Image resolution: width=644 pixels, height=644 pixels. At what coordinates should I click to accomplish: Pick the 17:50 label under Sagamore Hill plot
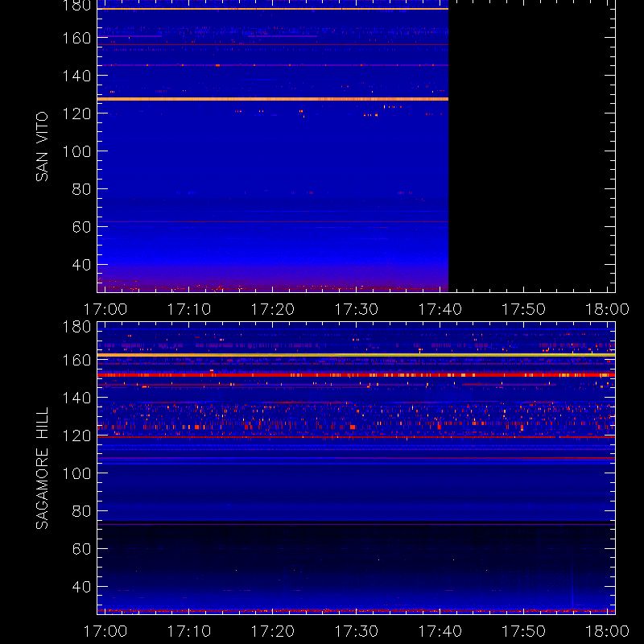(524, 631)
